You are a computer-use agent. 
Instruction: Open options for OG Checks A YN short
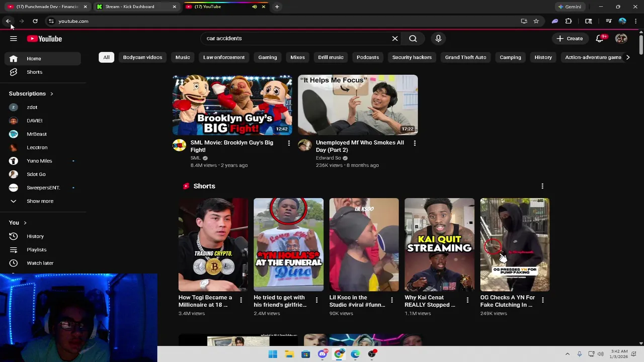543,300
